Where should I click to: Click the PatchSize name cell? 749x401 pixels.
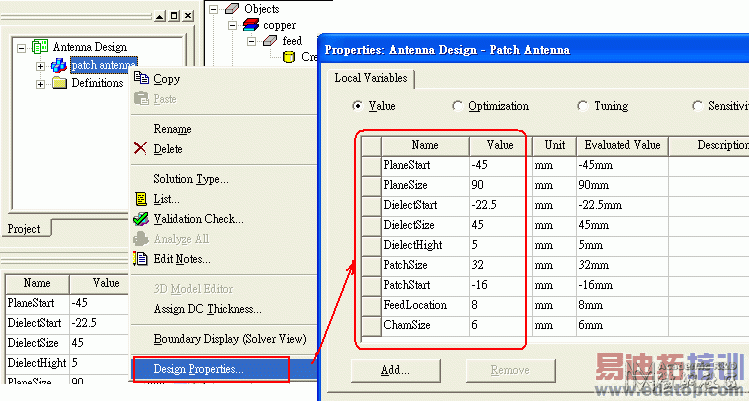click(x=425, y=265)
